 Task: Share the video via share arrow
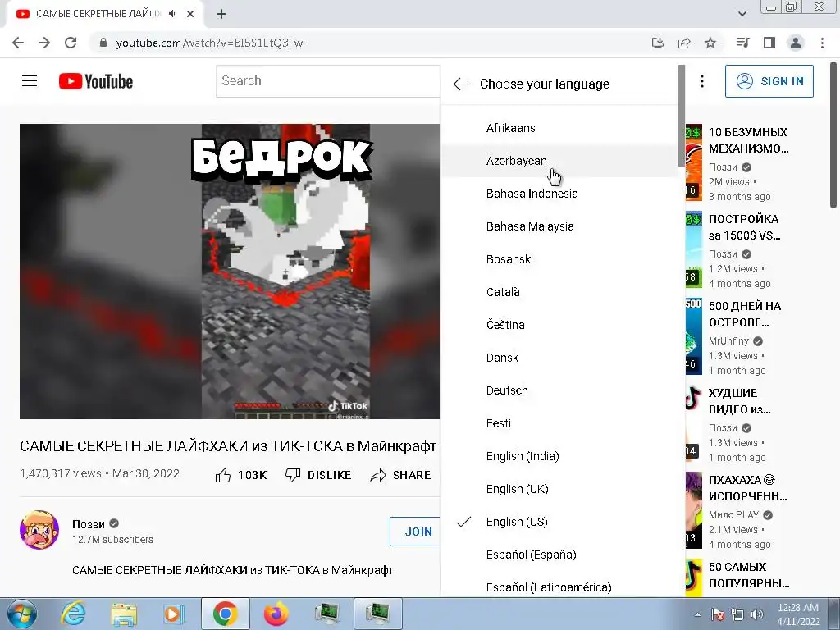coord(400,475)
